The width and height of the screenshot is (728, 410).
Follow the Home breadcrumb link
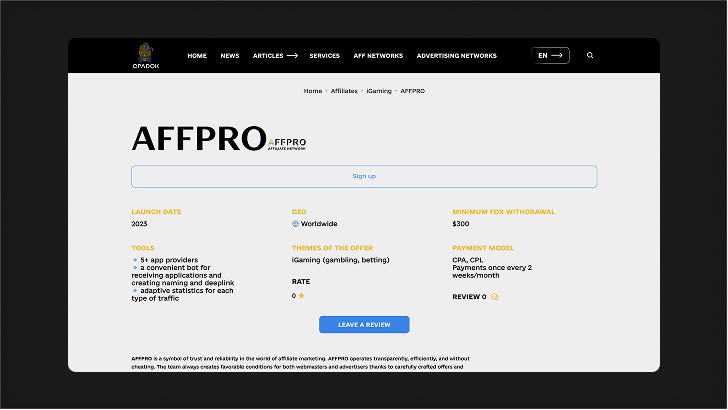click(x=313, y=91)
